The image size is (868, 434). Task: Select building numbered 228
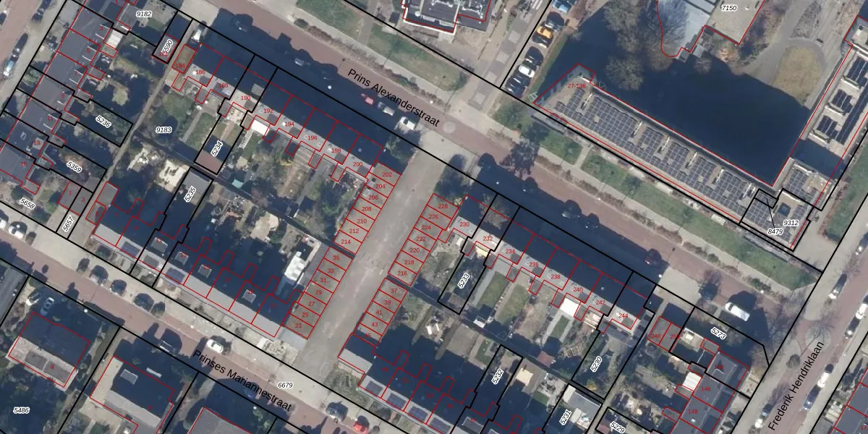(x=443, y=207)
